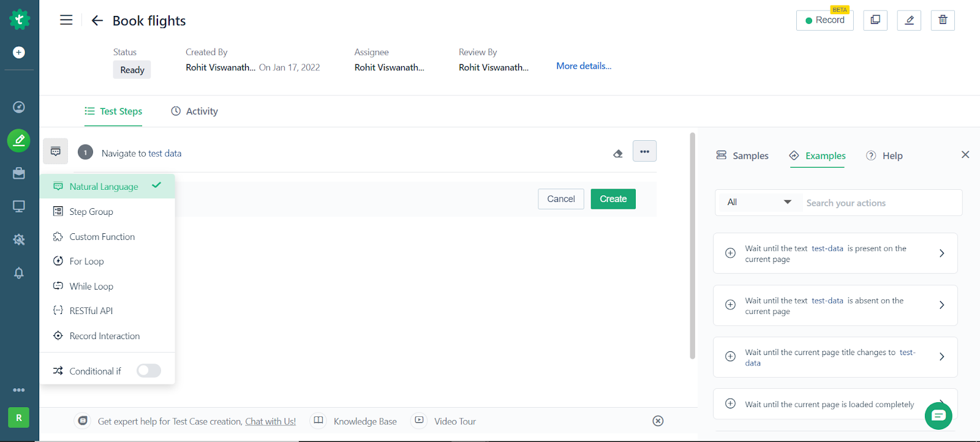Open the R user avatar
Viewport: 980px width, 442px height.
tap(19, 418)
